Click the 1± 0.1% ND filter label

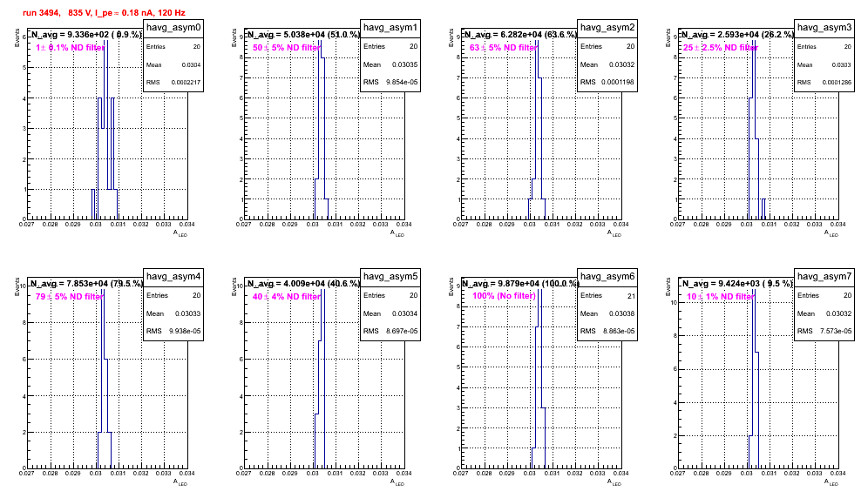71,48
